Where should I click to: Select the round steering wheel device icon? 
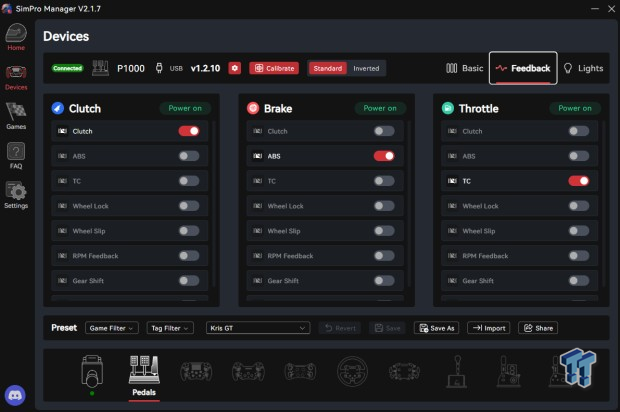pyautogui.click(x=351, y=373)
